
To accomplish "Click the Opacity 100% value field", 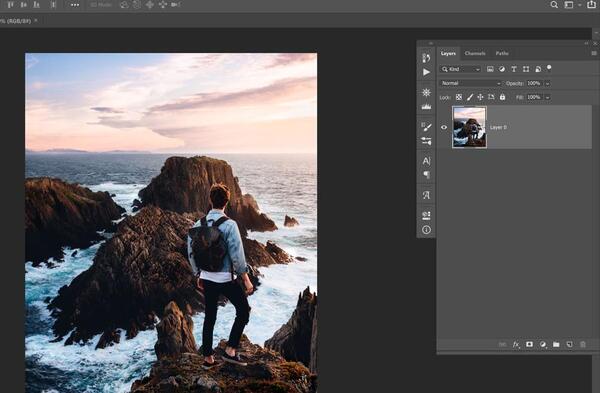I will [x=534, y=83].
